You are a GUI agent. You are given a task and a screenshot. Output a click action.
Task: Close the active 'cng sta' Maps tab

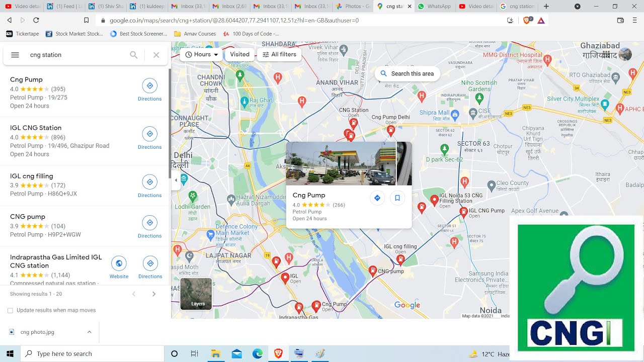(409, 7)
